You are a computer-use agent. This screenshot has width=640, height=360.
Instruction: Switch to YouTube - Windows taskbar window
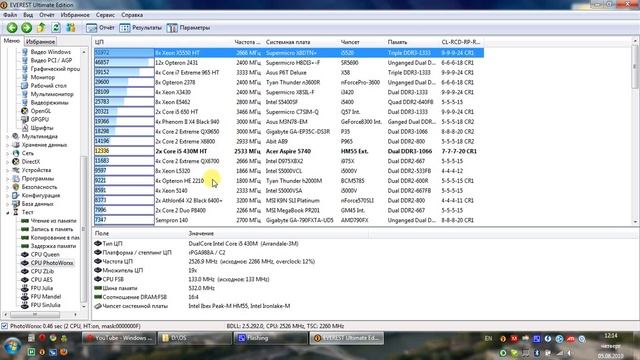(118, 338)
